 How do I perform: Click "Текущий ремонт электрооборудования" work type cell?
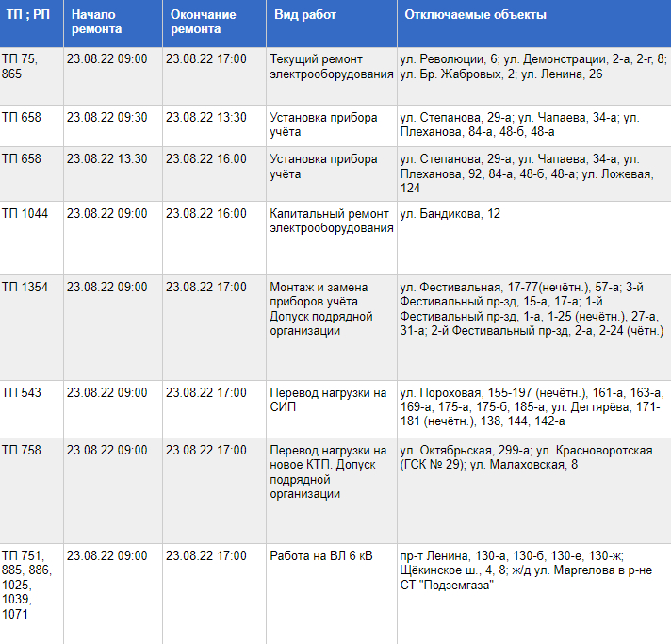(331, 66)
